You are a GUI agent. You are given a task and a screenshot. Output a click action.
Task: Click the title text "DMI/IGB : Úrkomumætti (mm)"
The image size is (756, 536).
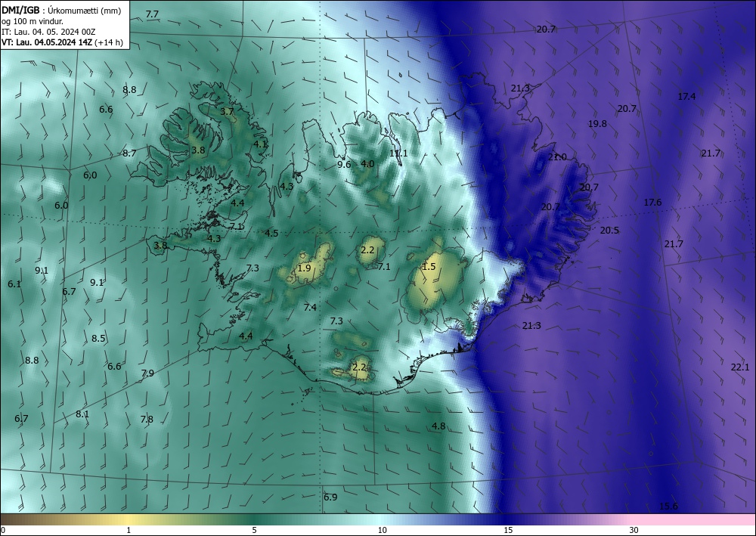(x=60, y=10)
